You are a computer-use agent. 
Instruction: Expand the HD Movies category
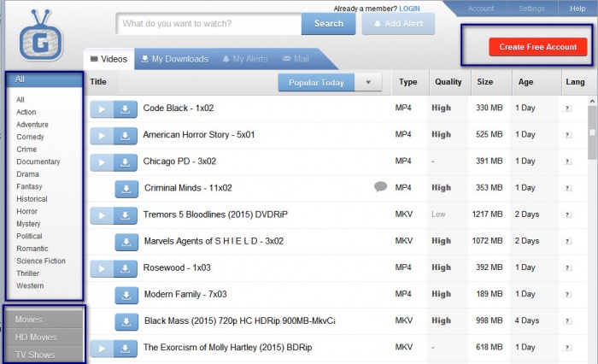click(x=44, y=338)
